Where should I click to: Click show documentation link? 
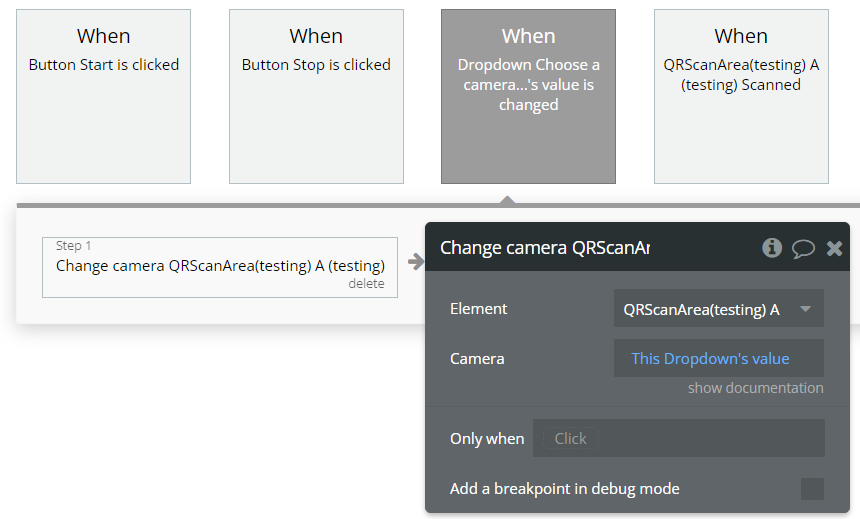[x=755, y=388]
